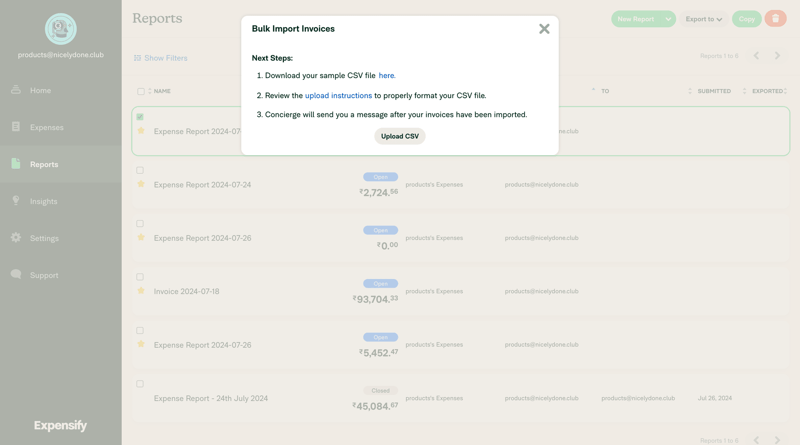
Task: Click the Expenses receipt icon
Action: pos(16,127)
